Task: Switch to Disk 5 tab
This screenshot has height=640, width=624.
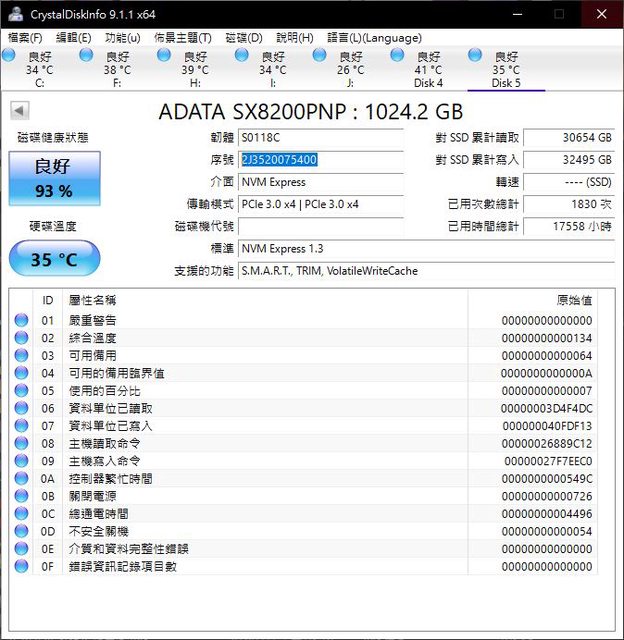Action: [x=506, y=70]
